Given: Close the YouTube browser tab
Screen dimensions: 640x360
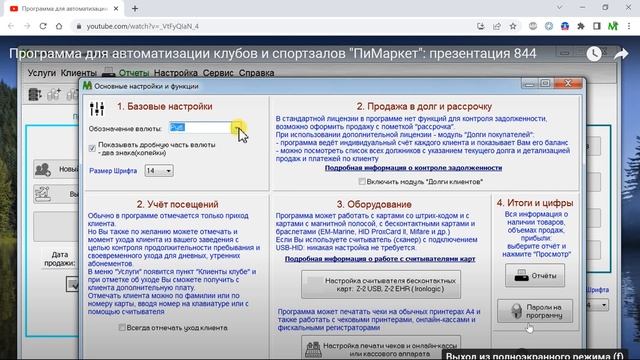Looking at the screenshot, I should [x=116, y=9].
